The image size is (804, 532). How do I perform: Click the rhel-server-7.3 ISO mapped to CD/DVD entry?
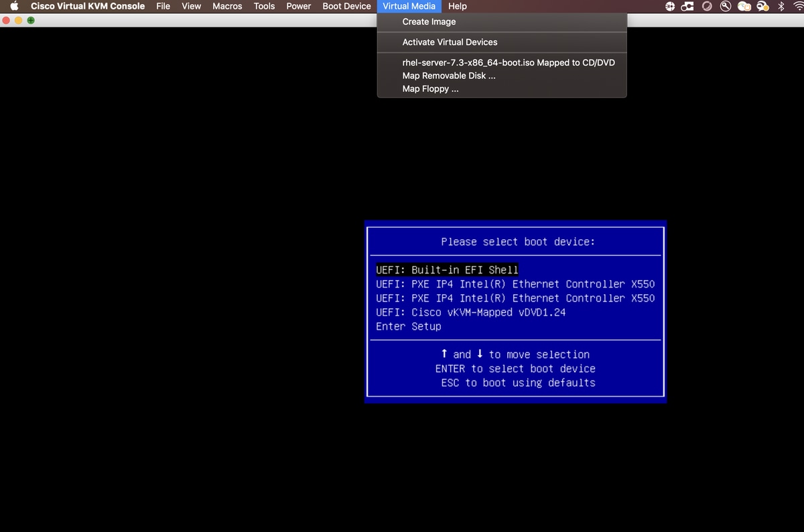(502, 62)
